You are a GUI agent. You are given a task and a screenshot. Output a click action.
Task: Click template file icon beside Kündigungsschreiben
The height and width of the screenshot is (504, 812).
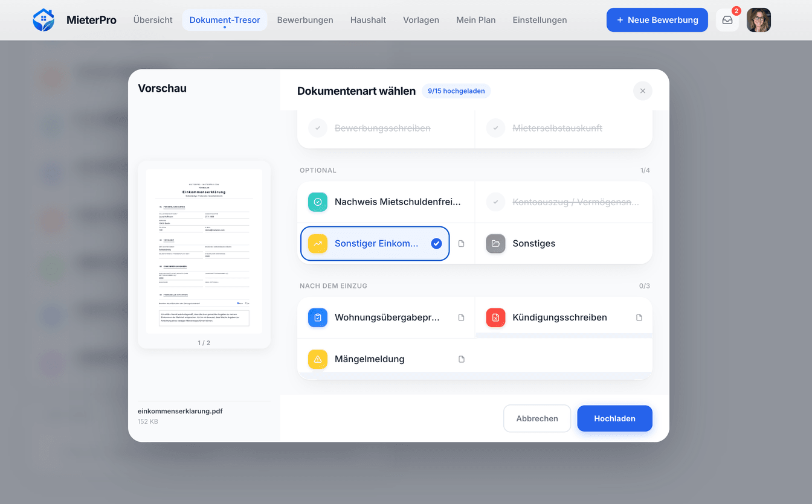point(639,317)
